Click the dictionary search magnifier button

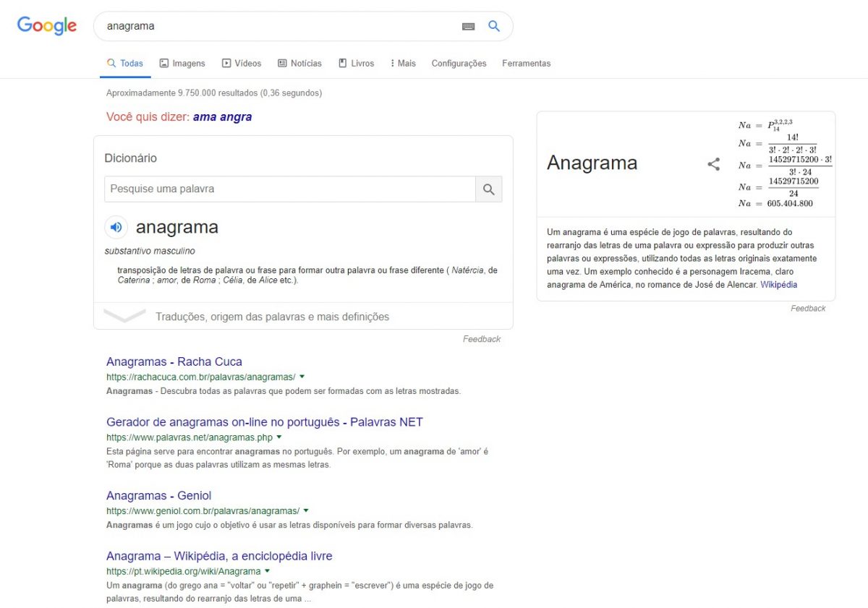pos(489,189)
